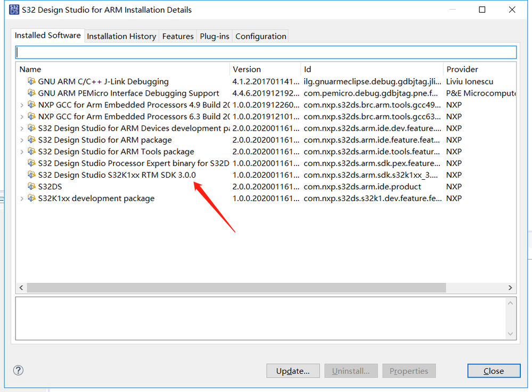This screenshot has width=532, height=392.
Task: Sort by the Name column header
Action: (123, 69)
